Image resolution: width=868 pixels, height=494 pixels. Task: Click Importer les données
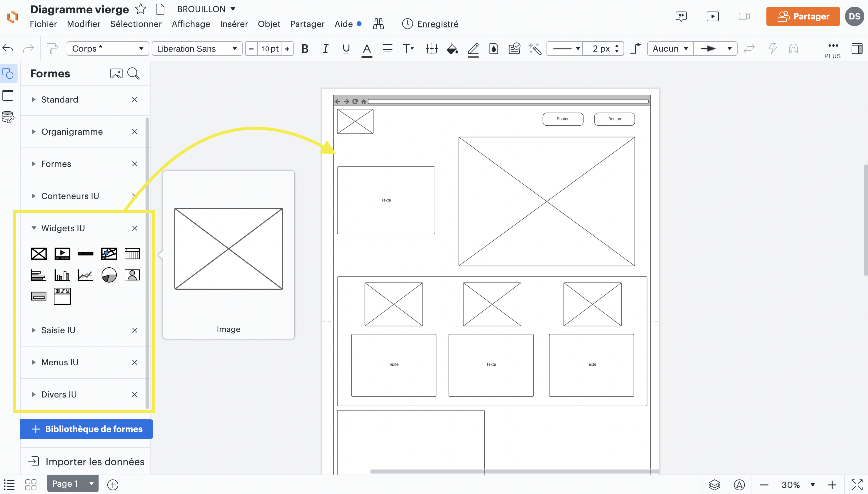pyautogui.click(x=86, y=462)
